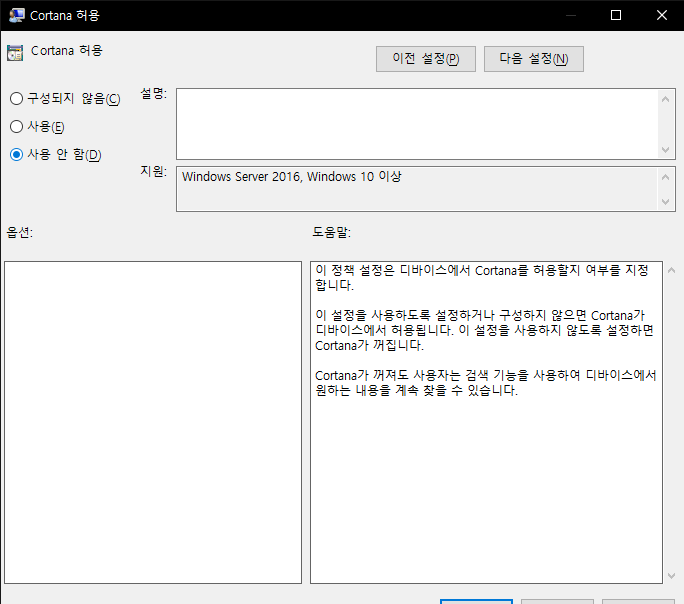Image resolution: width=684 pixels, height=604 pixels.
Task: Click the 도움말: label
Action: coord(332,232)
